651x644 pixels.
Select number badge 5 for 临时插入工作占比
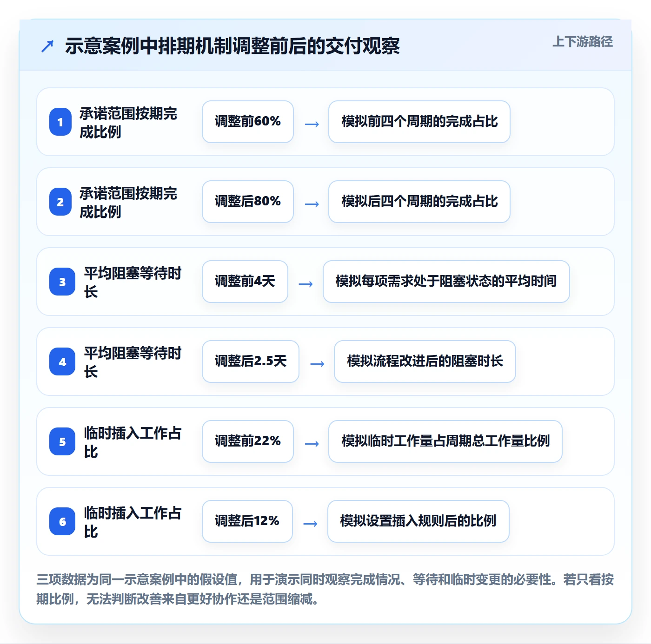[x=62, y=441]
